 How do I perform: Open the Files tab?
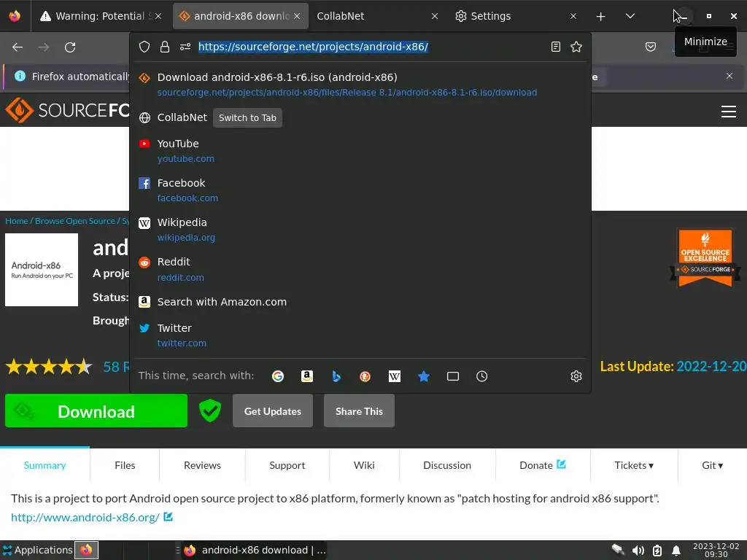click(x=125, y=465)
